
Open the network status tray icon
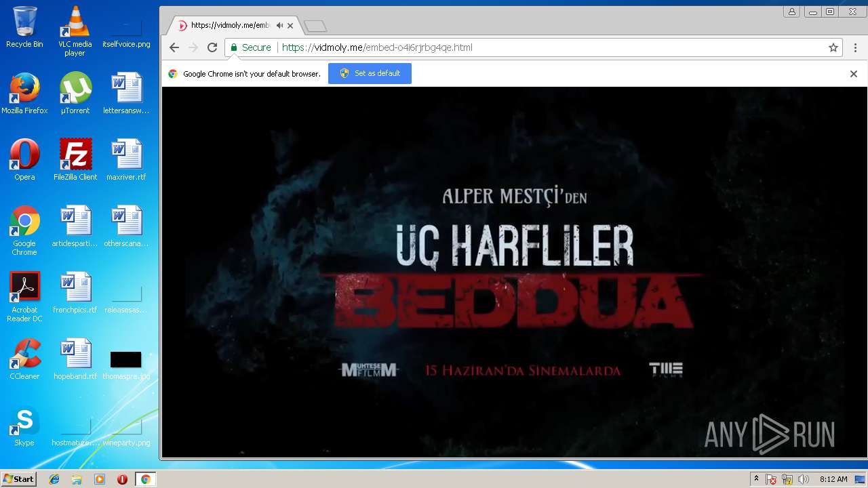787,479
